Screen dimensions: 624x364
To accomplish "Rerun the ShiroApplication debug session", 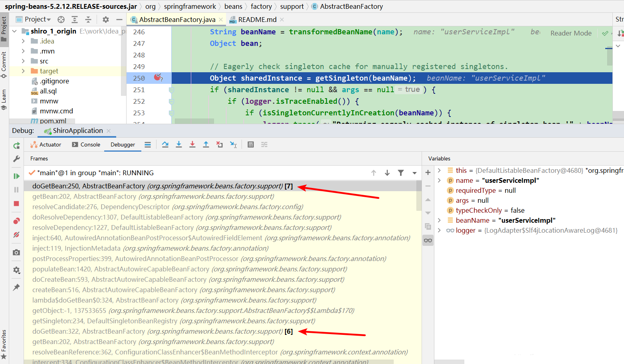I will (16, 146).
